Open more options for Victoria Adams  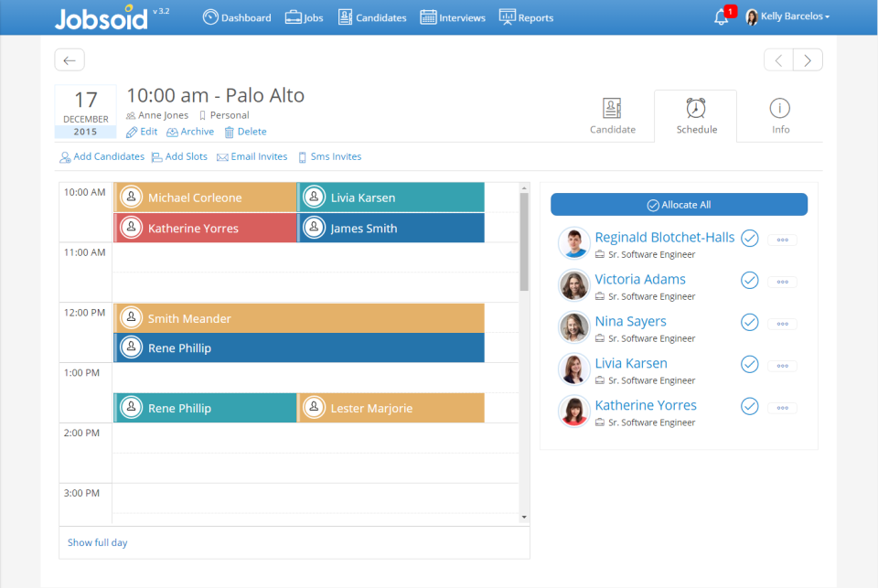[782, 282]
